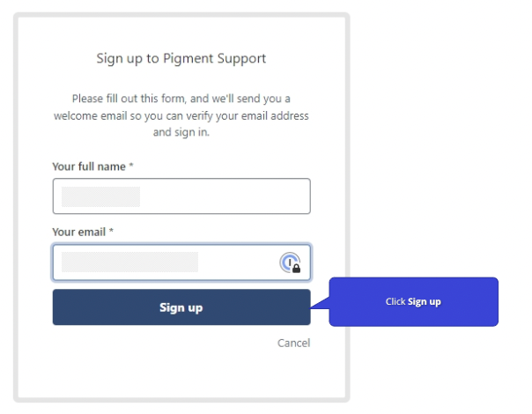
Task: Click the blue Click Sign up tooltip
Action: (414, 301)
